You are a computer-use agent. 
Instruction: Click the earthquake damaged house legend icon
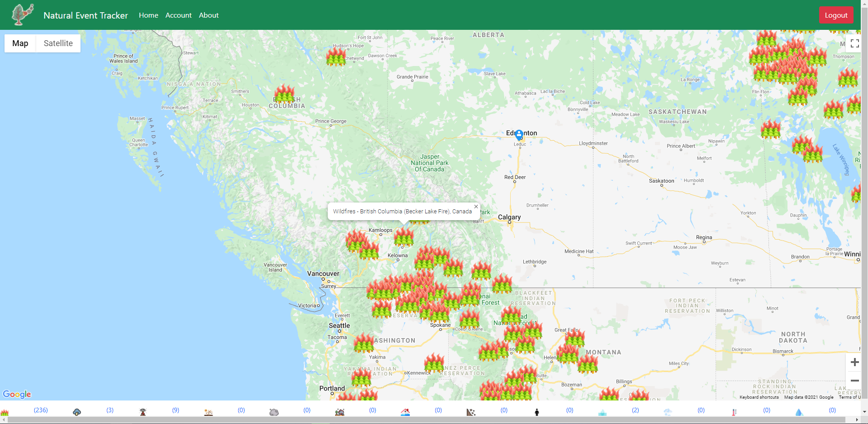tap(340, 412)
